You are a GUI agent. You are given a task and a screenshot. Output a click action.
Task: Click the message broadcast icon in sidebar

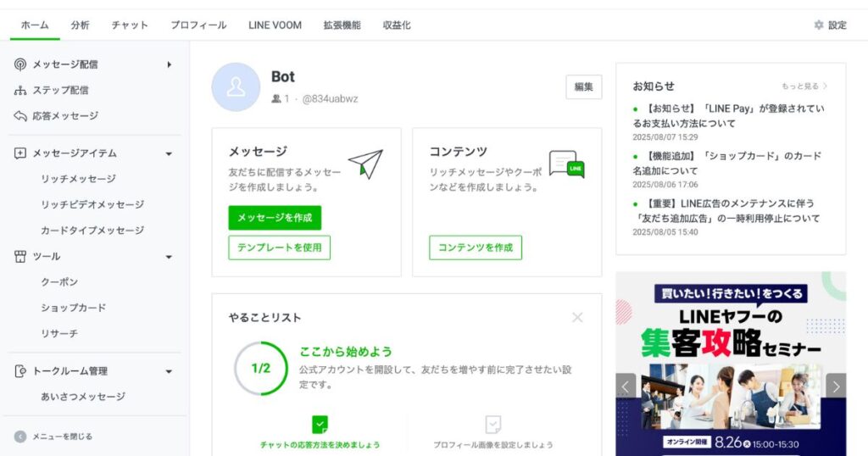[x=20, y=64]
